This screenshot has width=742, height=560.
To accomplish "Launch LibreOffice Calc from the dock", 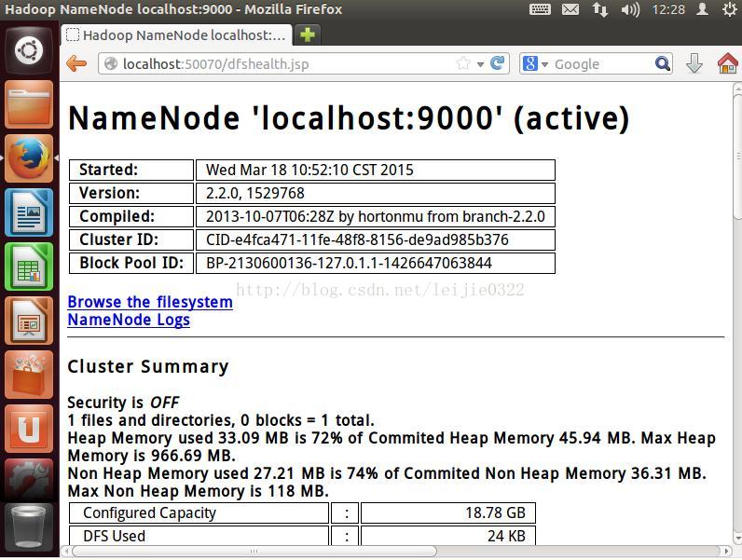I will (x=29, y=266).
